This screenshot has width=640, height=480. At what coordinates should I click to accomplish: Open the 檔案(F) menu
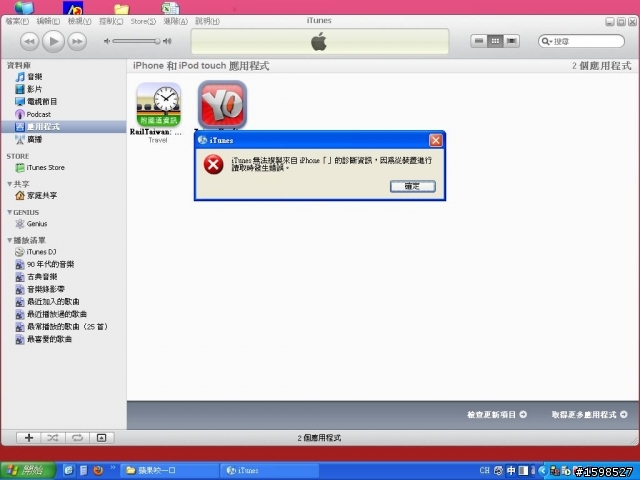tap(17, 21)
